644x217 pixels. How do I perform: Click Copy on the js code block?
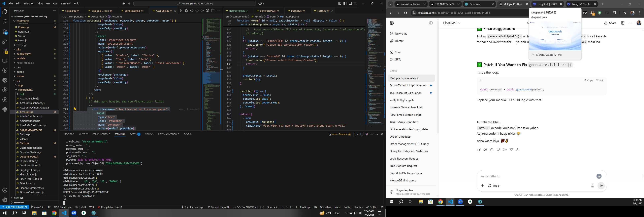[x=588, y=81]
